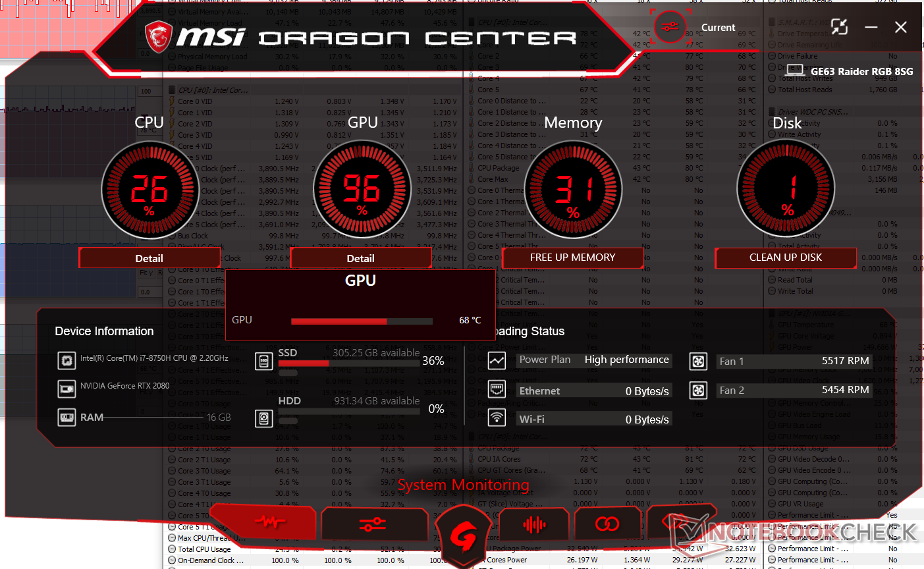Click the CLEAN UP DISK button
The width and height of the screenshot is (924, 569).
click(785, 257)
